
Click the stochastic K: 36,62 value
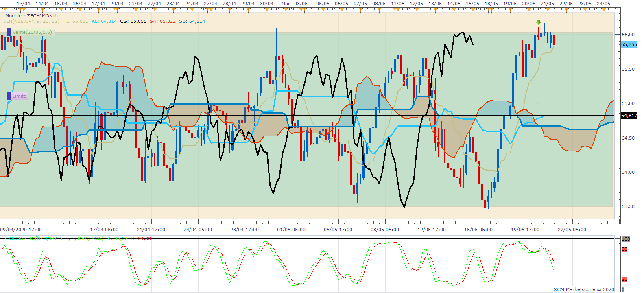(x=117, y=238)
